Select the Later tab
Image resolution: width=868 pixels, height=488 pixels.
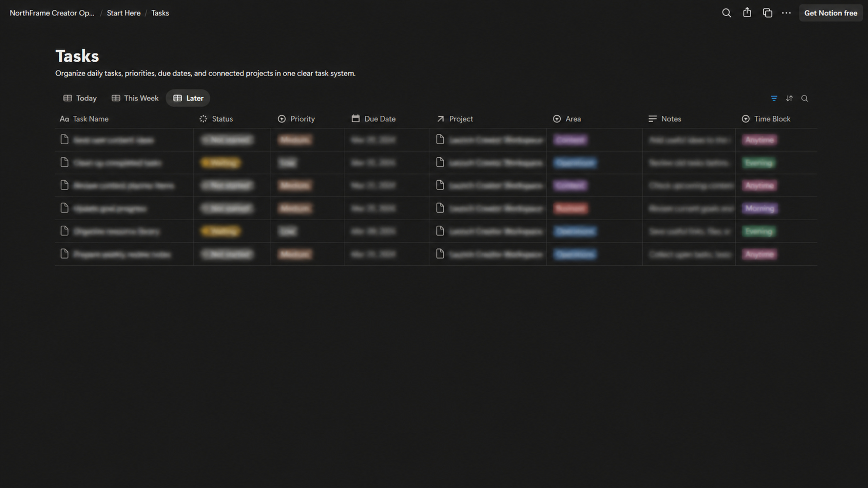click(x=188, y=98)
